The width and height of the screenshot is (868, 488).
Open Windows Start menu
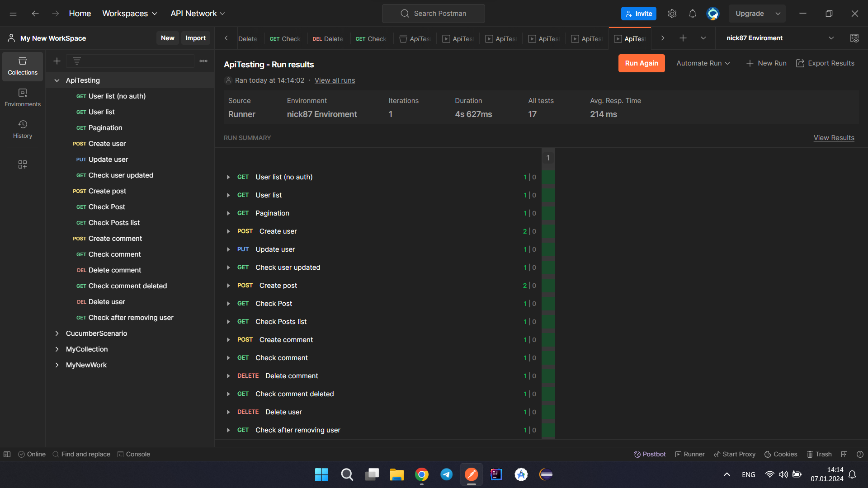pos(321,474)
